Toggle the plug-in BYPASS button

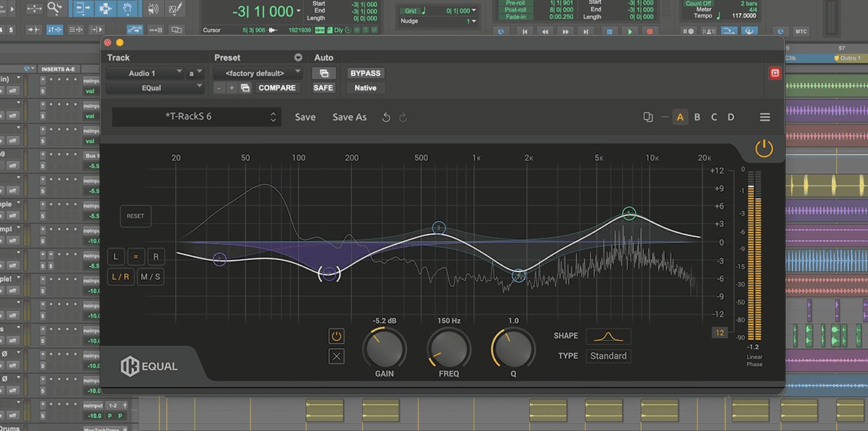click(x=365, y=73)
